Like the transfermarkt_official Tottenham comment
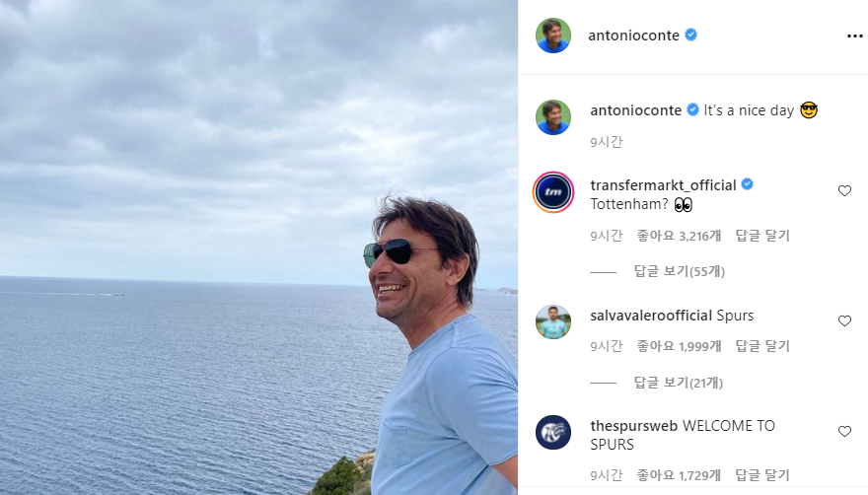The image size is (868, 495). (844, 191)
